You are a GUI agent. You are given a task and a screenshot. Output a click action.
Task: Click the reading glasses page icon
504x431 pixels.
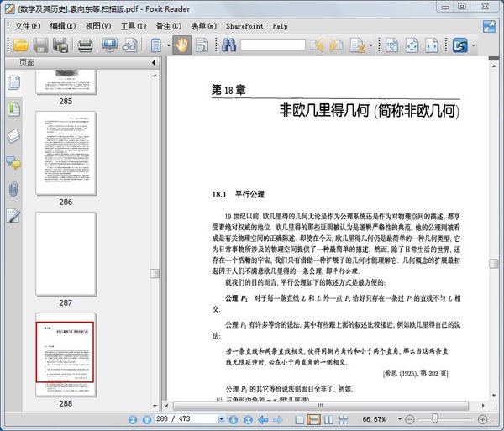130,45
